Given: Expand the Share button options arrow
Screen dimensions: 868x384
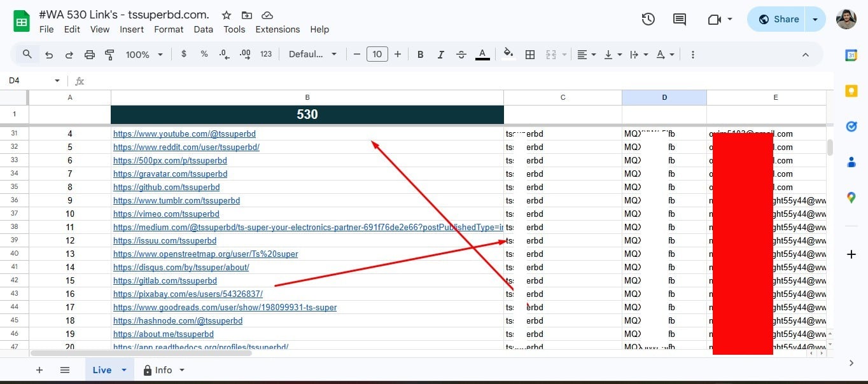Looking at the screenshot, I should [815, 19].
